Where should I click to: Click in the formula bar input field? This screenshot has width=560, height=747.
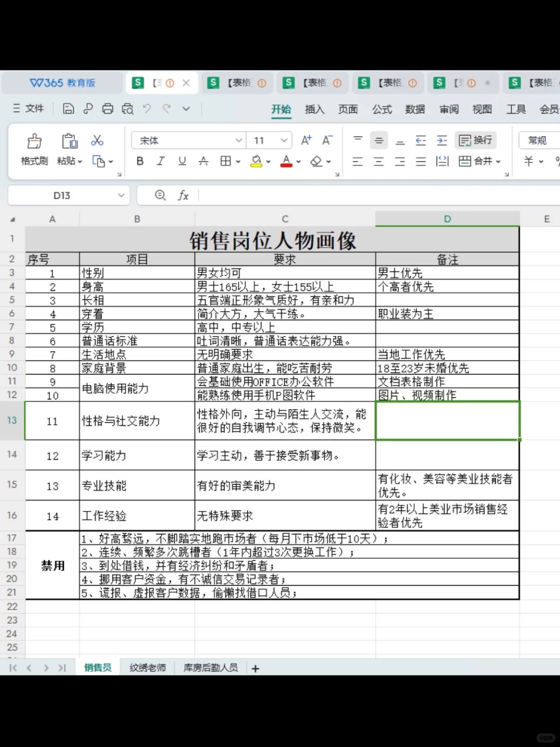coord(379,196)
